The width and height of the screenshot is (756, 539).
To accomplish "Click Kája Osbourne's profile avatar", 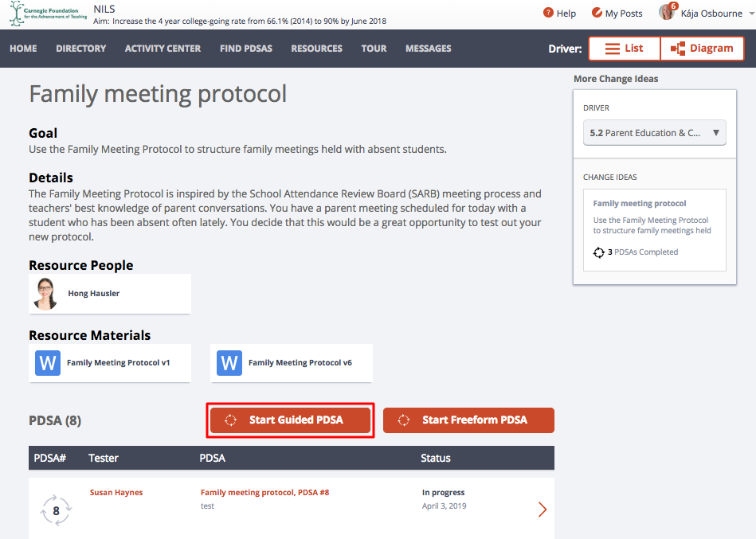I will point(667,12).
